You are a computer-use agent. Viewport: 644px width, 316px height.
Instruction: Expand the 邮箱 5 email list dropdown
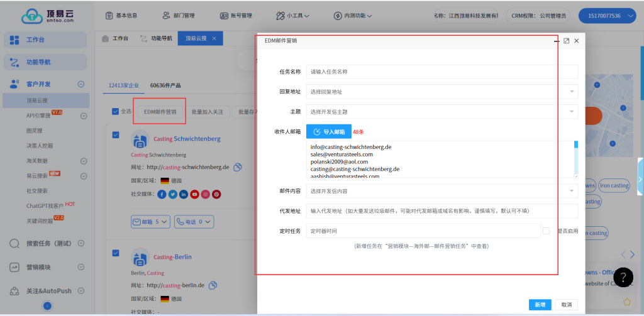[150, 221]
